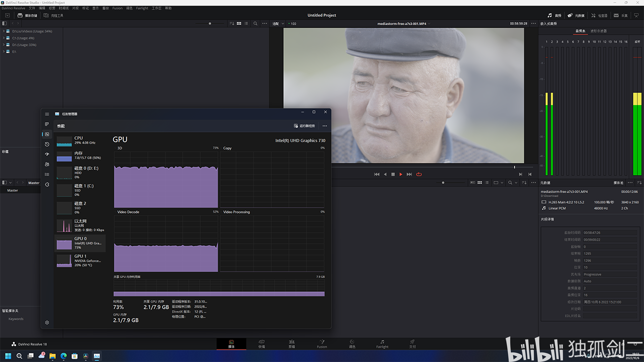Viewport: 644px width, 362px height.
Task: Open Task Manager Startup apps sidebar icon
Action: (47, 154)
